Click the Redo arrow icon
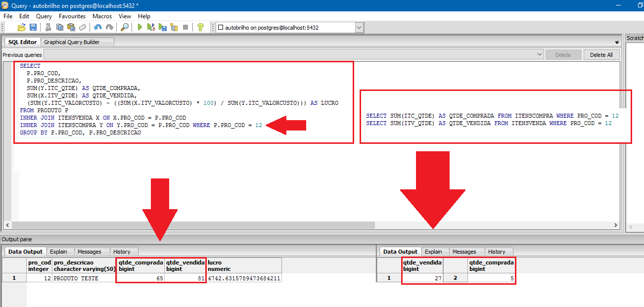 (109, 27)
